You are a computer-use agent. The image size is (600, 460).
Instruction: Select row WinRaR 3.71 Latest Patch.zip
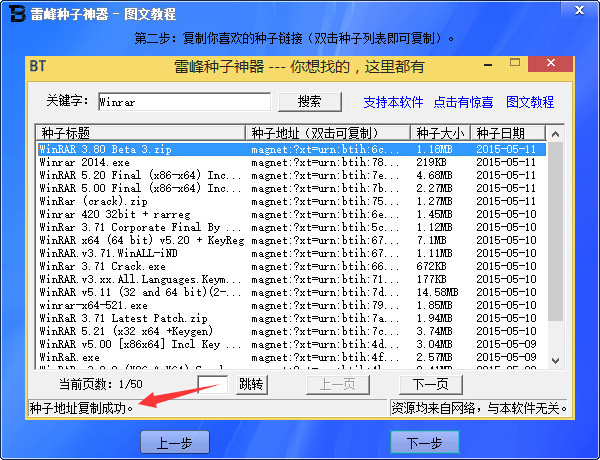[x=292, y=318]
